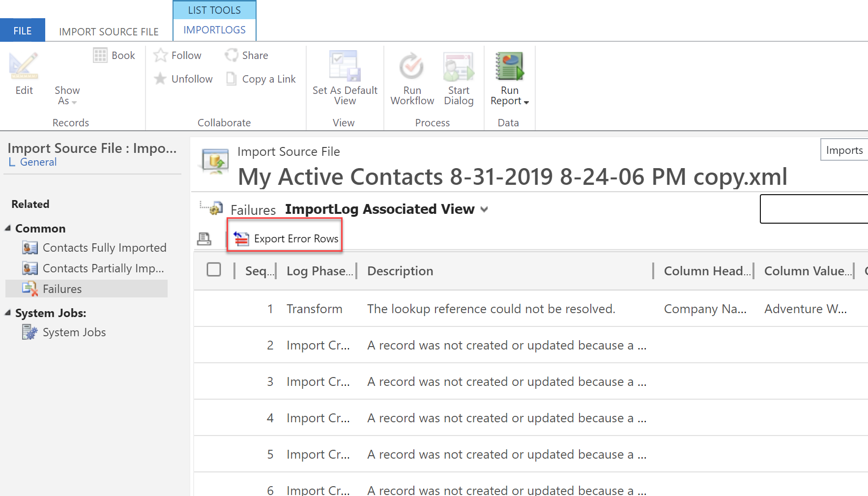This screenshot has width=868, height=496.
Task: Click the Share icon in Collaborate
Action: (231, 56)
